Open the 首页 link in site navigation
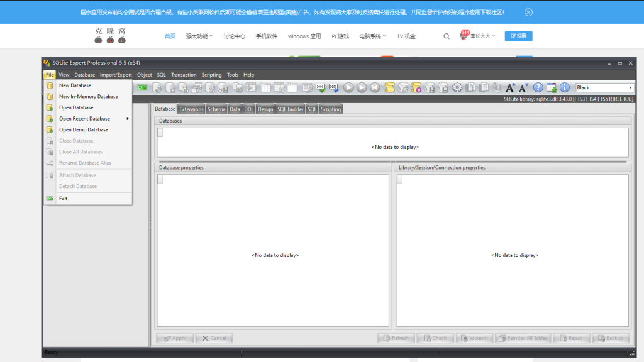Viewport: 644px width, 362px height. 170,36
